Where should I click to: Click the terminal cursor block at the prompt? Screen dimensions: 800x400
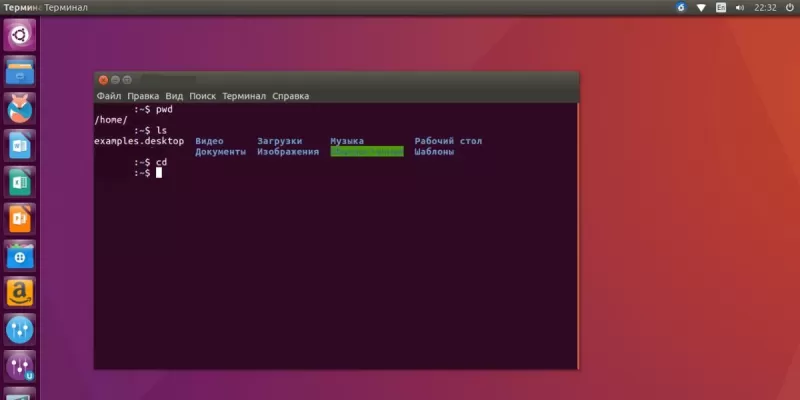(x=159, y=172)
